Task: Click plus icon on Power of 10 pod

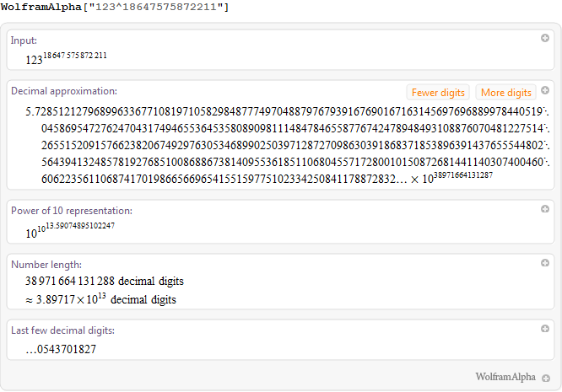Action: coord(545,209)
